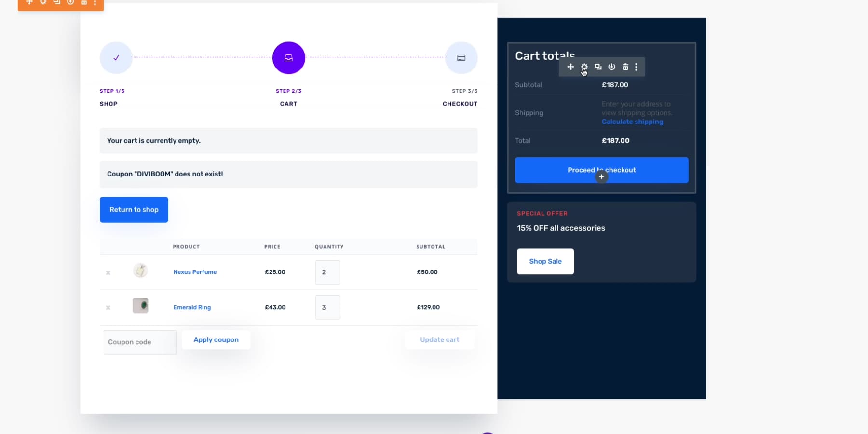Open Cart totals module settings via gear icon
Screen dimensions: 868x434
click(584, 67)
